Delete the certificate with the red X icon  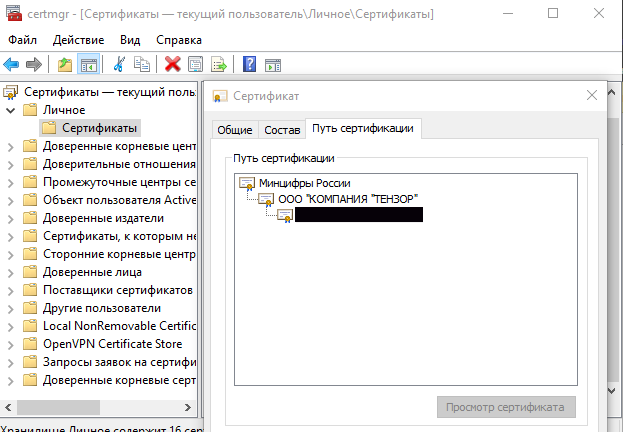[x=172, y=64]
